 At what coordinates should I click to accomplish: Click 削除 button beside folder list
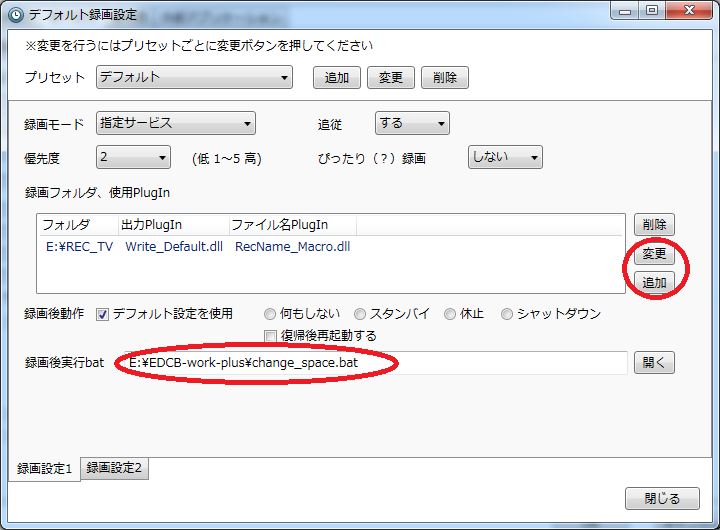(x=654, y=225)
